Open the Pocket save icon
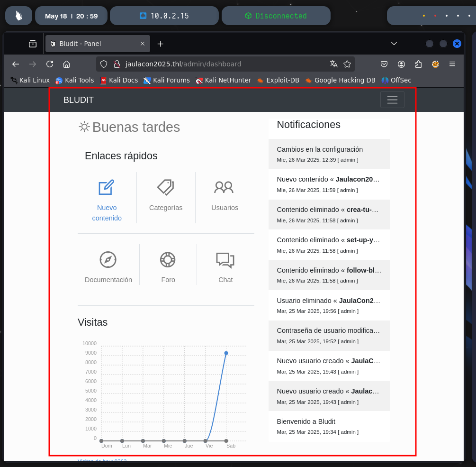The image size is (476, 467). (x=384, y=64)
